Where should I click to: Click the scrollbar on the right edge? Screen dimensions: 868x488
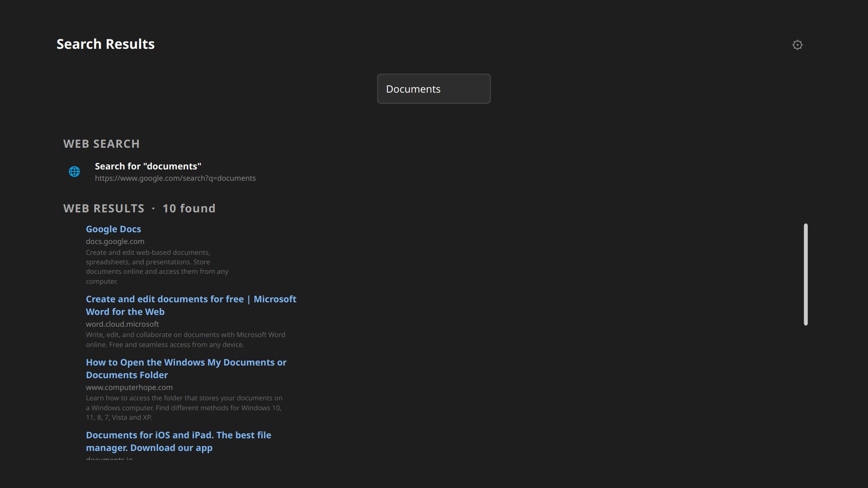[806, 273]
